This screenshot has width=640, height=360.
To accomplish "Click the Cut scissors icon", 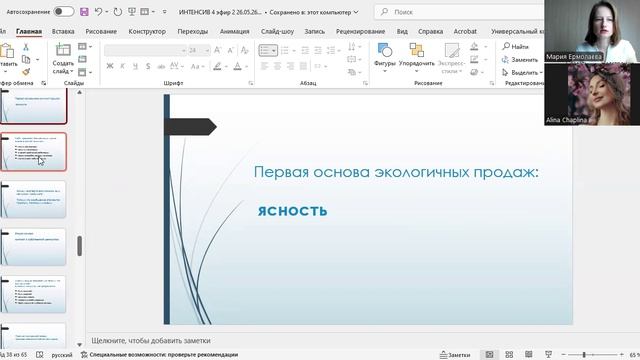I will coord(26,47).
